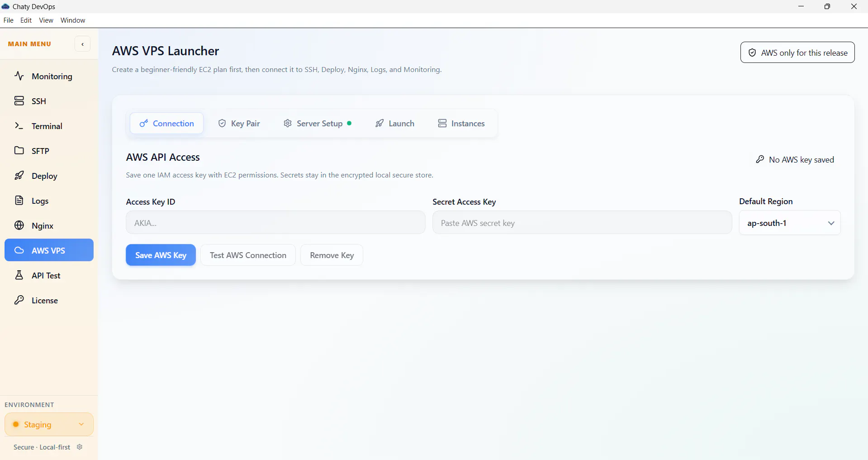Viewport: 868px width, 460px height.
Task: Restore down the application window
Action: 827,6
